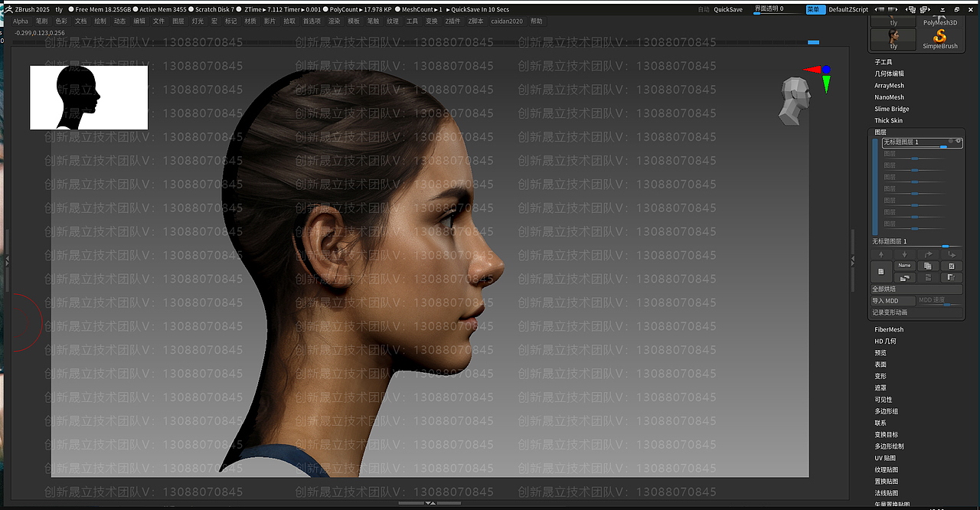Select the SimpleBrush tool icon
Viewport: 980px width, 510px height.
[x=939, y=39]
